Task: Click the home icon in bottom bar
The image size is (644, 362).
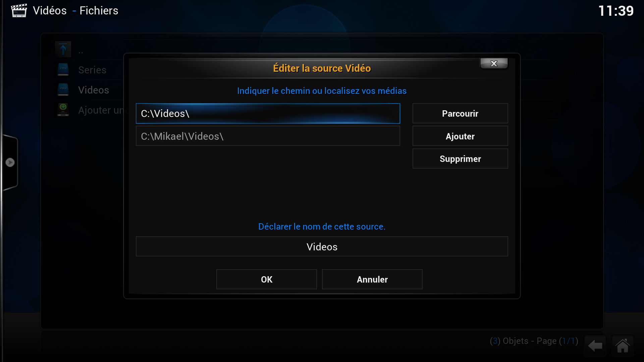Action: [x=623, y=346]
